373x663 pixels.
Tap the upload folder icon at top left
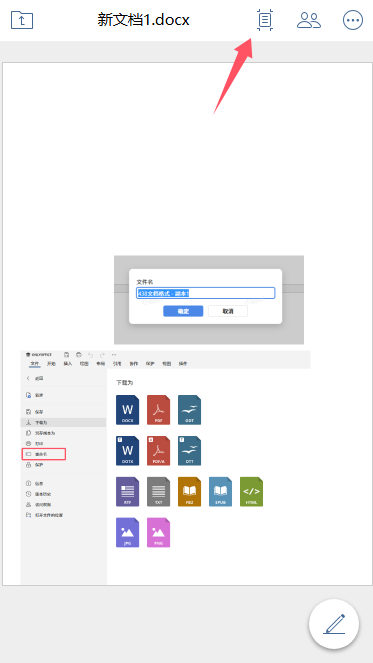pos(22,20)
